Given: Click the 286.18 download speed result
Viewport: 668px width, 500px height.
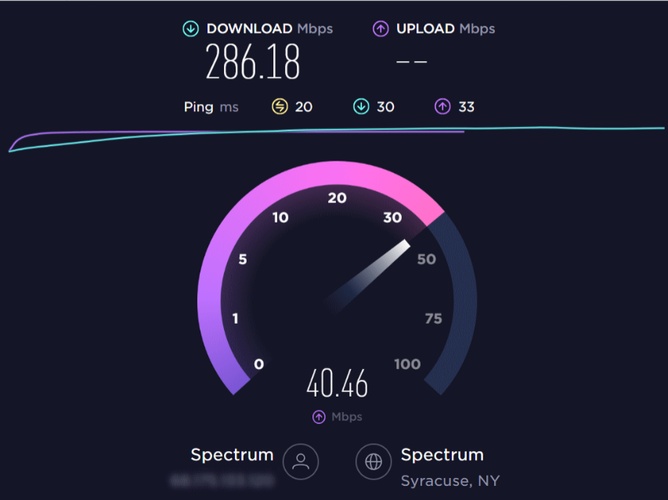Looking at the screenshot, I should pyautogui.click(x=253, y=62).
